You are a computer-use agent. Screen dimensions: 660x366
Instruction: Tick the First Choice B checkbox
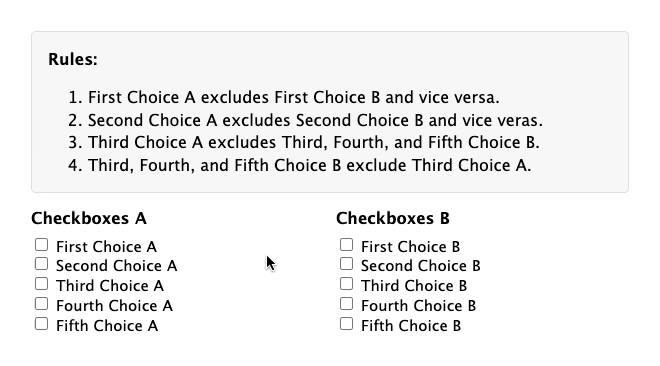coord(346,245)
